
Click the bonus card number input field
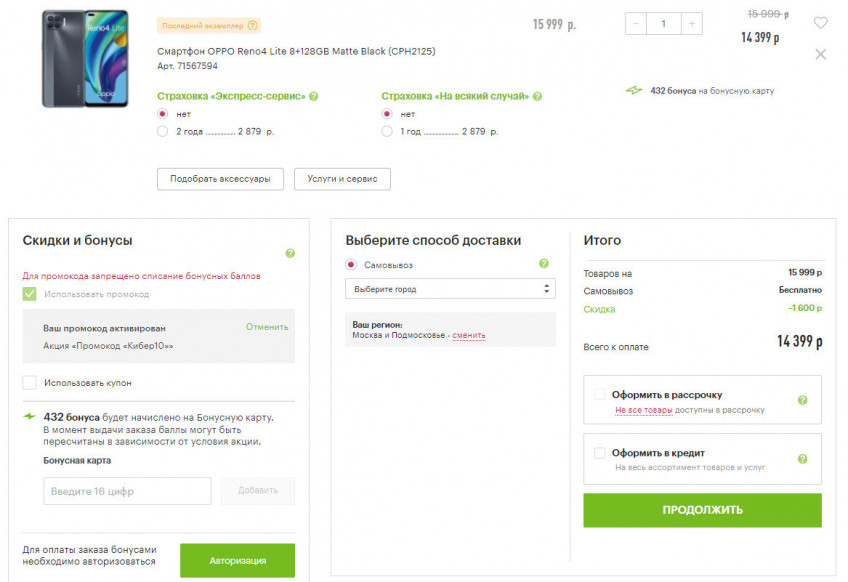127,491
